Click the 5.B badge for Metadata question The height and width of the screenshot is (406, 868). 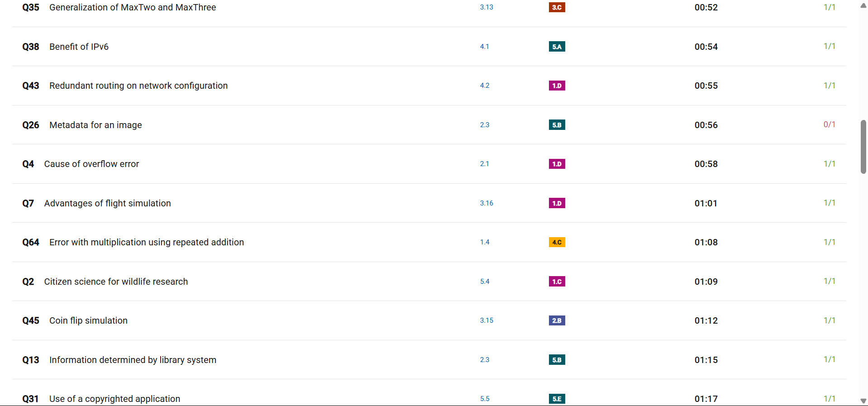(557, 125)
